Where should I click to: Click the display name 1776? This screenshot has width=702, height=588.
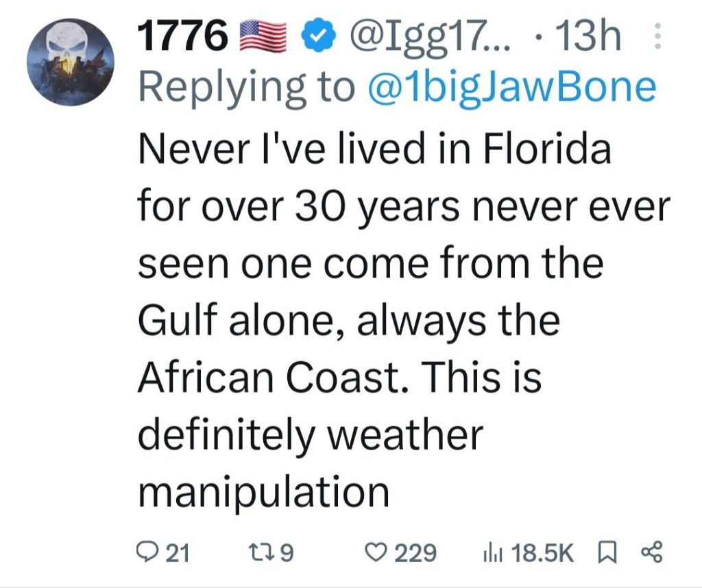click(183, 38)
